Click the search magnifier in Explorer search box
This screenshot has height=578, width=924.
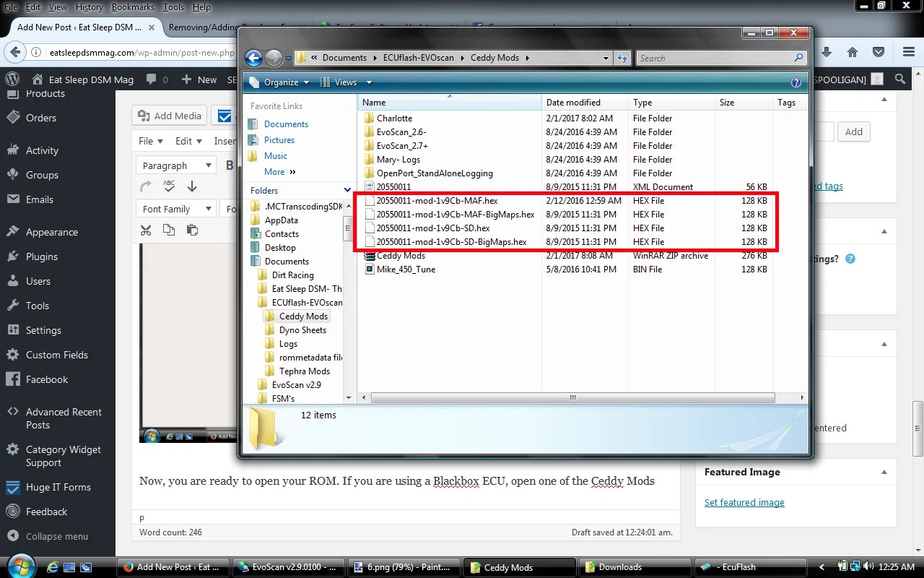798,58
